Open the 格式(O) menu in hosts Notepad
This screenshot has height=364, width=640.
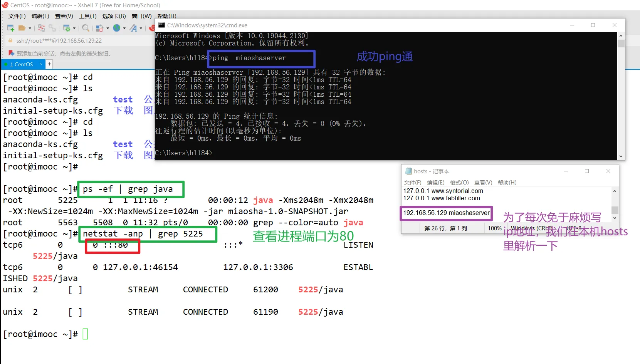tap(459, 183)
